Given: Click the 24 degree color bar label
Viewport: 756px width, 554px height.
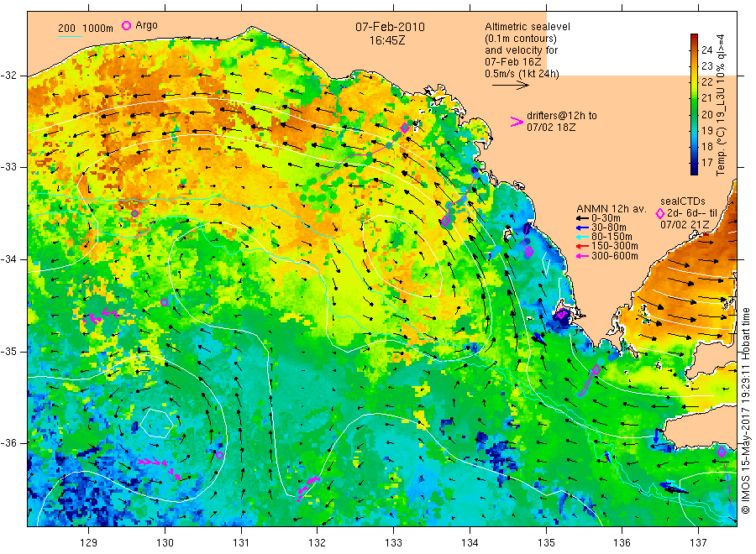Looking at the screenshot, I should (x=706, y=50).
